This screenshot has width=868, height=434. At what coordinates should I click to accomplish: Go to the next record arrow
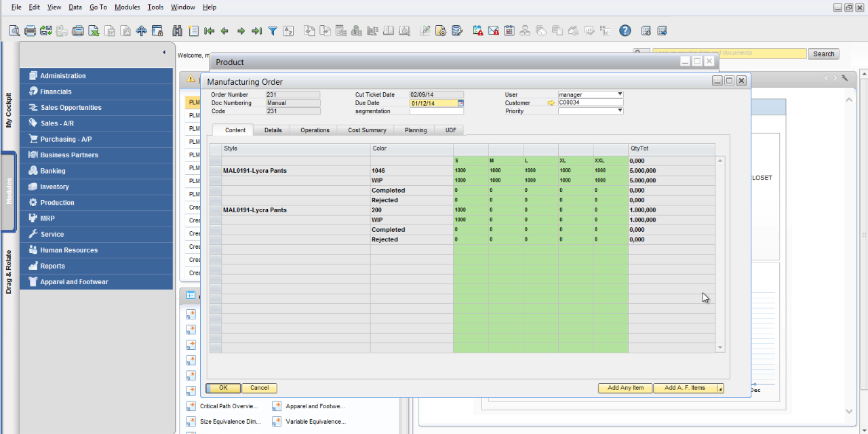click(241, 31)
